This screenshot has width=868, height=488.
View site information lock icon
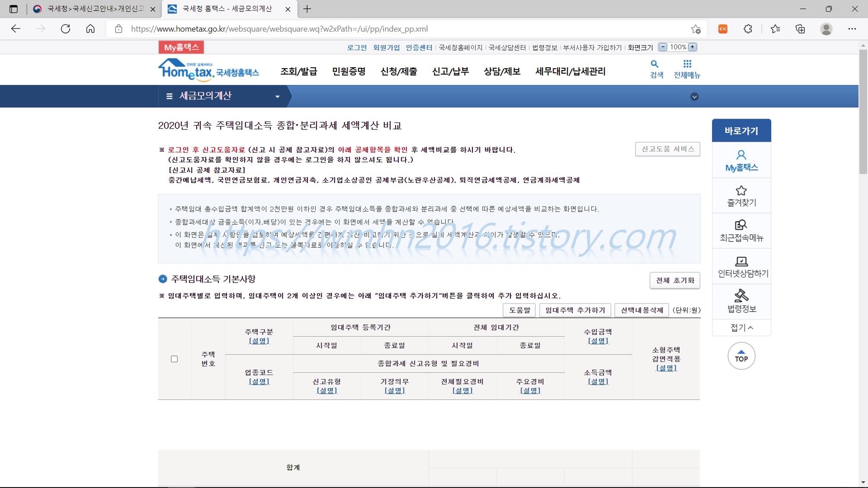coord(119,29)
